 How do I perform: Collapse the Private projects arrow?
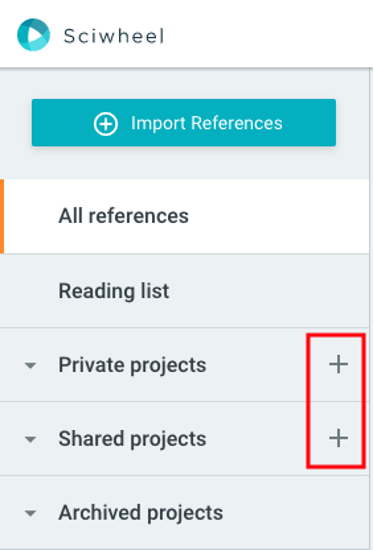click(x=31, y=365)
